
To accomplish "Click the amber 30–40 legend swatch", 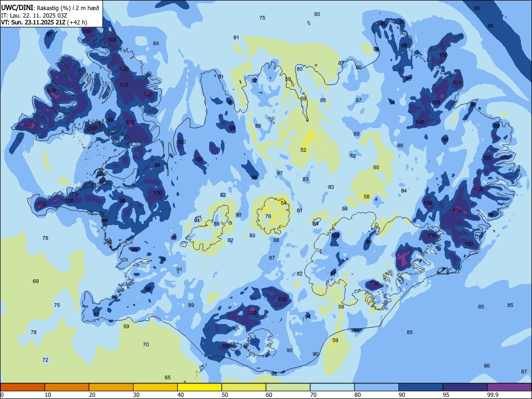I will [x=155, y=387].
